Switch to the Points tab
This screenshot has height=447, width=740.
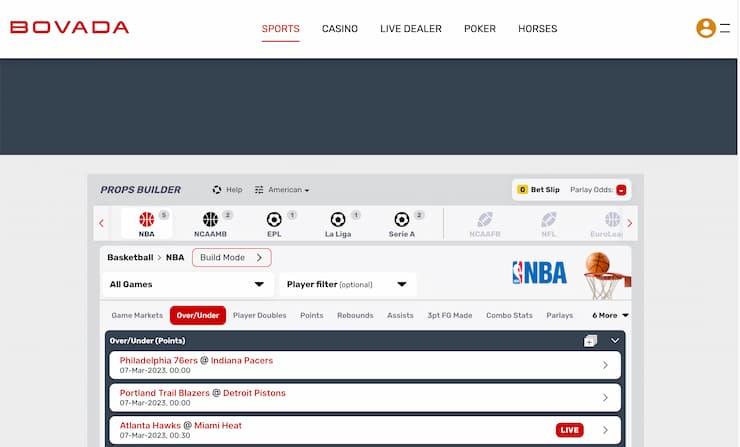(312, 315)
